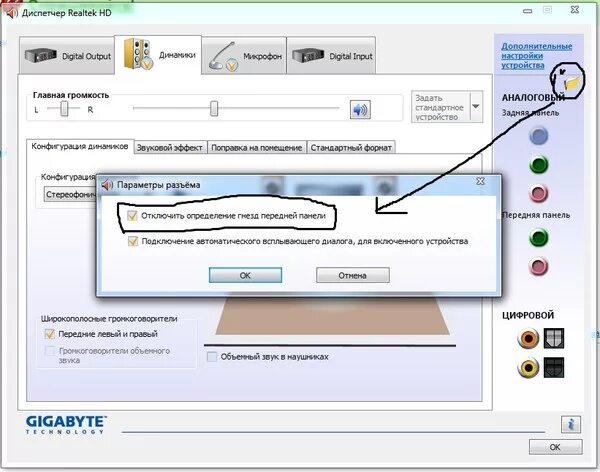Click Отмена in the connector dialog

coord(352,275)
